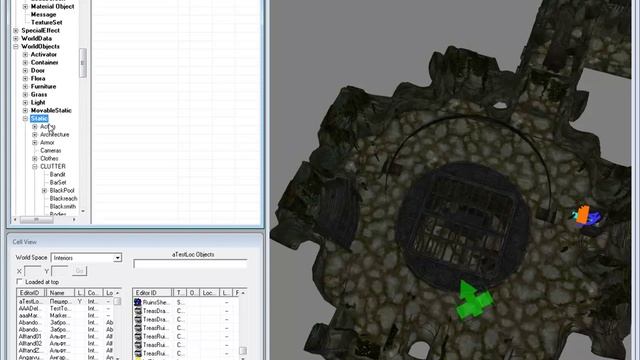Expand the Grass node
The height and width of the screenshot is (360, 640).
(25, 95)
